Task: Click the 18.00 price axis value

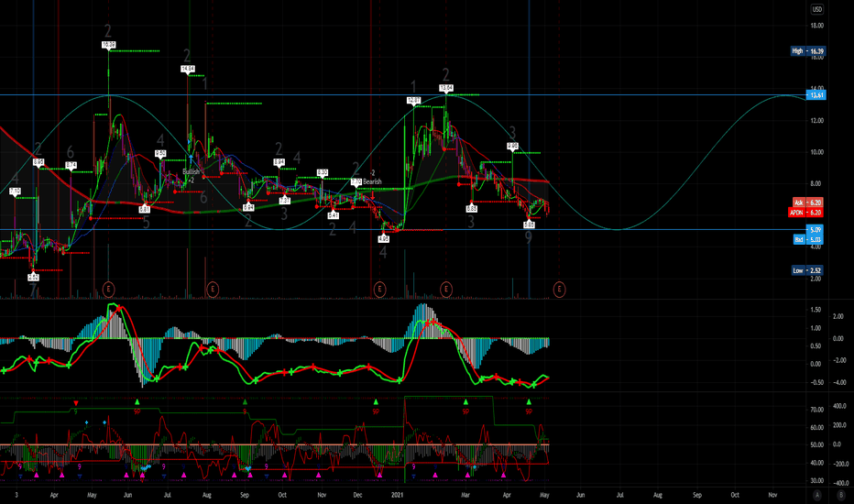Action: [x=817, y=26]
